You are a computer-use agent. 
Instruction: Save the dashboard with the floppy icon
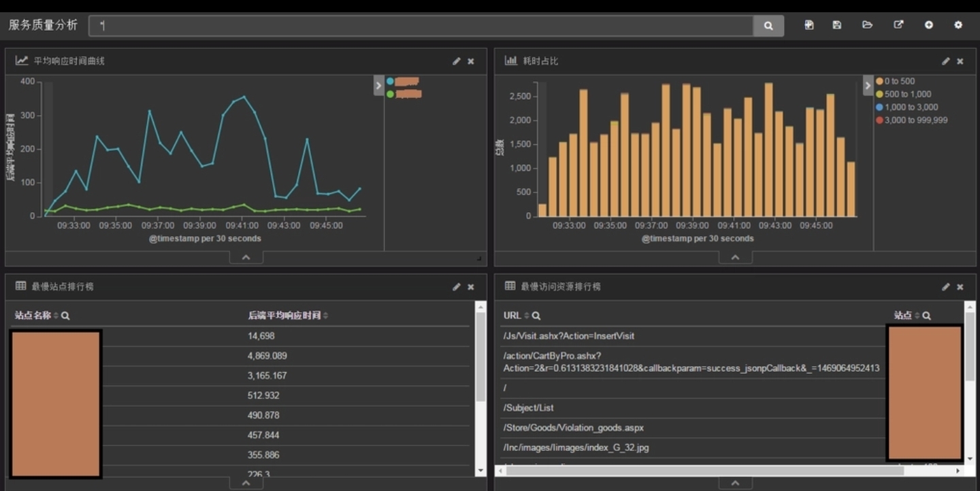click(x=837, y=25)
